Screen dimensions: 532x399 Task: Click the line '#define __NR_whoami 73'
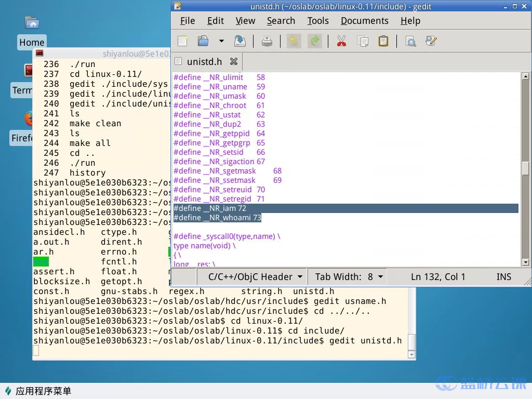pos(217,218)
